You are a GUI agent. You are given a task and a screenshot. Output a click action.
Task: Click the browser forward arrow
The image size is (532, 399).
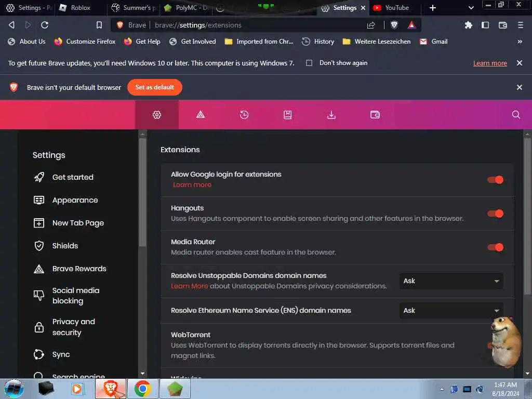point(28,25)
